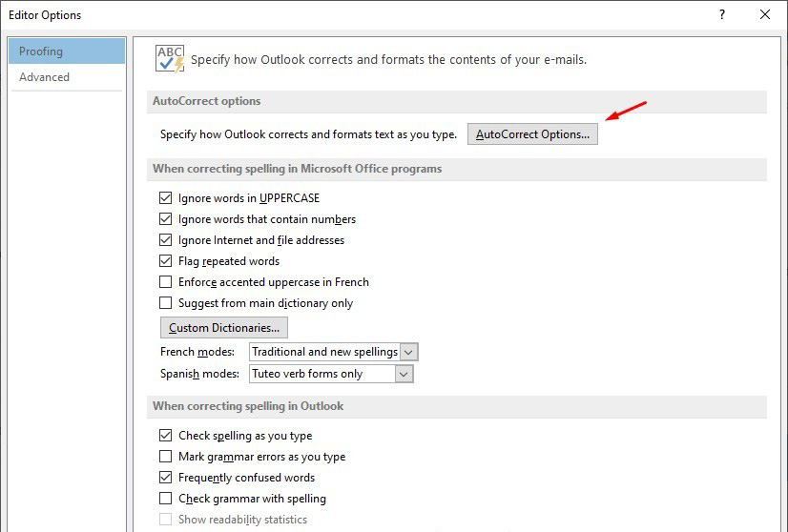
Task: Enable Suggest from main dictionary only
Action: coord(166,303)
